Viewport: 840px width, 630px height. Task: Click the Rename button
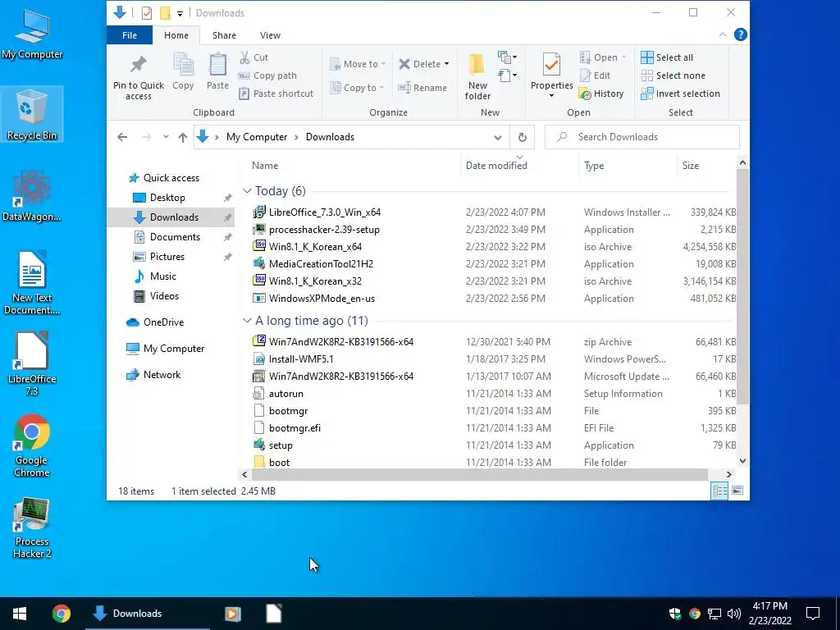[x=422, y=87]
